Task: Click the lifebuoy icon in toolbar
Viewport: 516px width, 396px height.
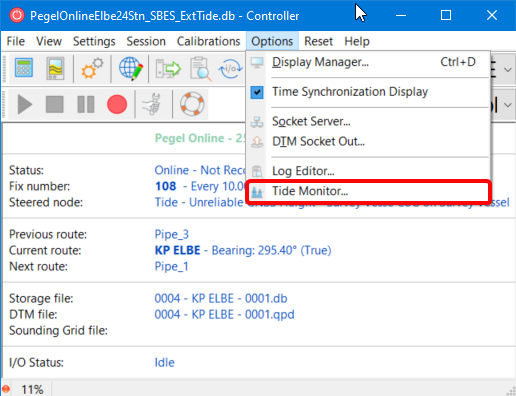Action: pyautogui.click(x=192, y=104)
